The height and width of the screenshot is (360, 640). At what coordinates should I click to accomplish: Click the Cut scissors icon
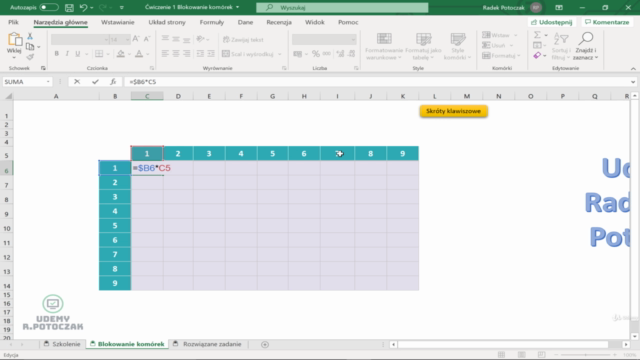coord(30,36)
